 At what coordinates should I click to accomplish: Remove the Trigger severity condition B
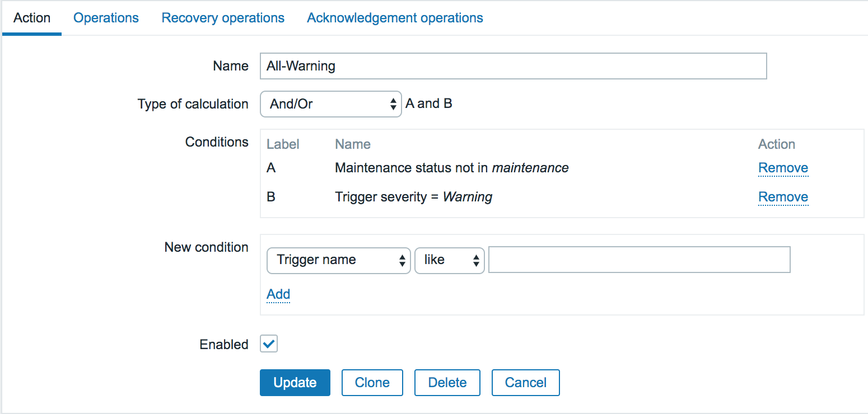coord(783,197)
